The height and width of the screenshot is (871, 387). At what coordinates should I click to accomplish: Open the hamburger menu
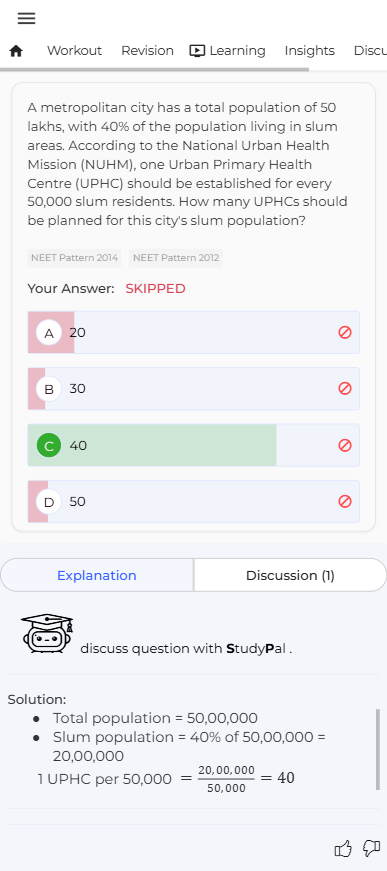click(x=26, y=18)
